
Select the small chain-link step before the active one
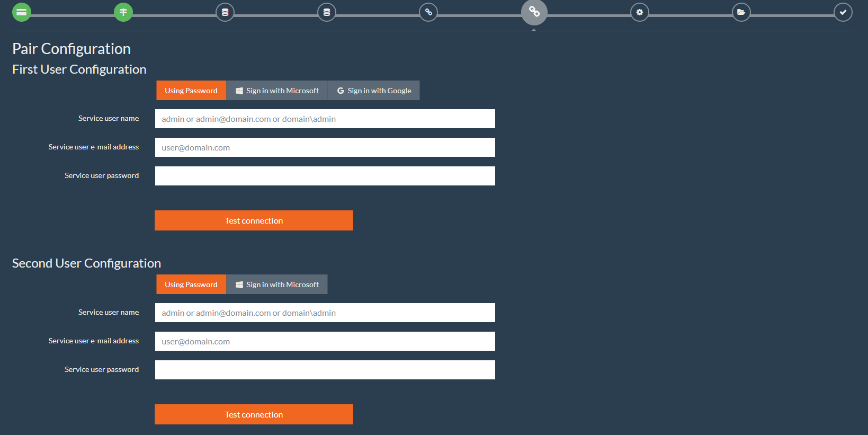[x=428, y=12]
